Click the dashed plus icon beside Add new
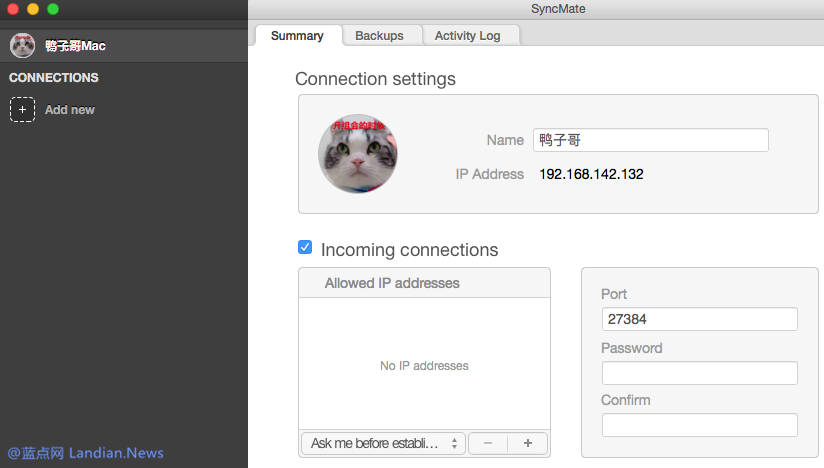This screenshot has height=468, width=824. (22, 110)
